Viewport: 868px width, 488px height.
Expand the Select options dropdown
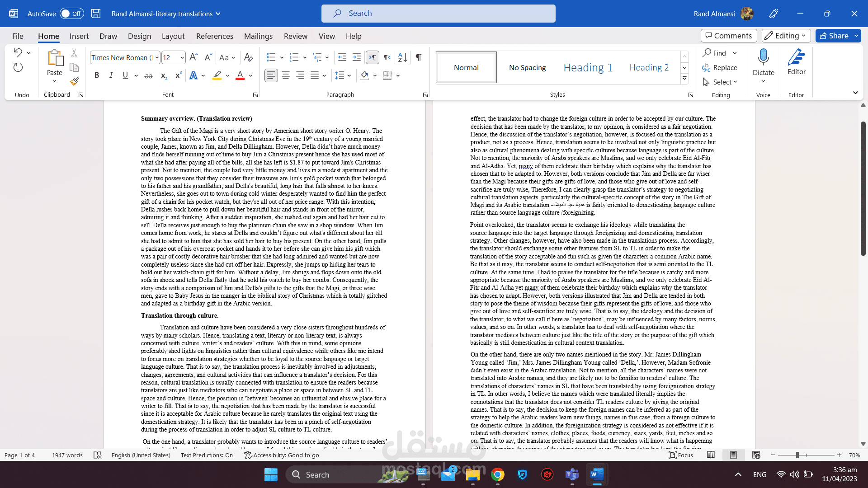click(725, 82)
